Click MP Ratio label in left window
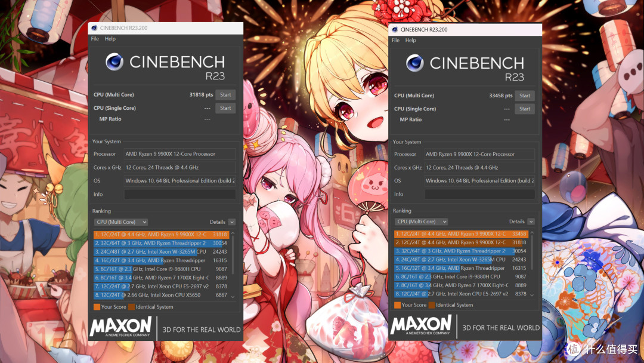 110,119
